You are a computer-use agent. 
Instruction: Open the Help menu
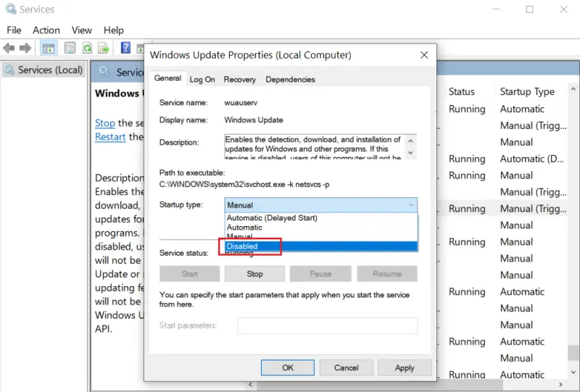click(114, 30)
